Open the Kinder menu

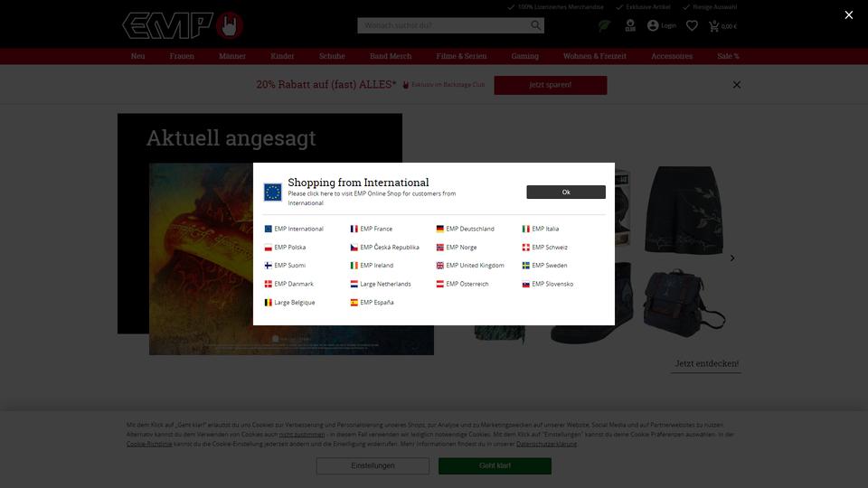[x=282, y=56]
